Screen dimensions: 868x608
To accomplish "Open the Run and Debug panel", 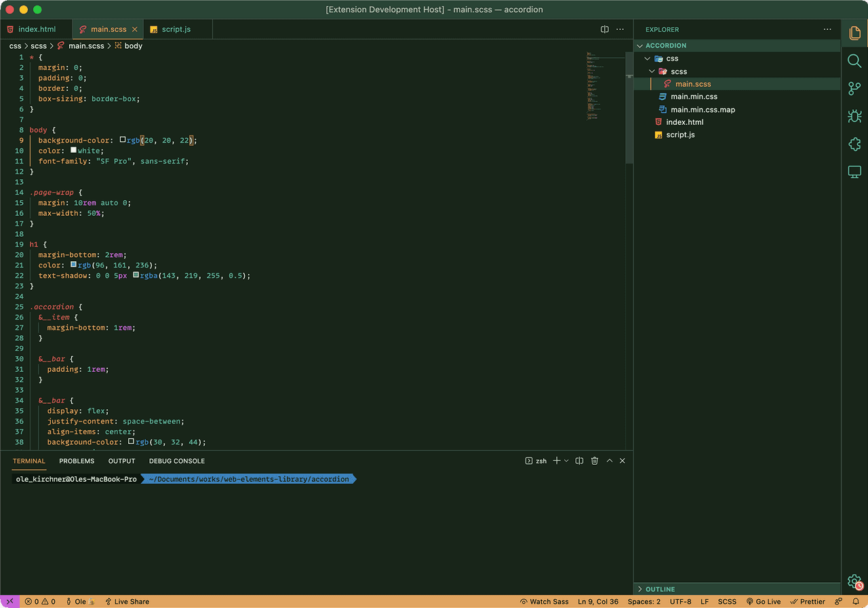I will (x=854, y=116).
